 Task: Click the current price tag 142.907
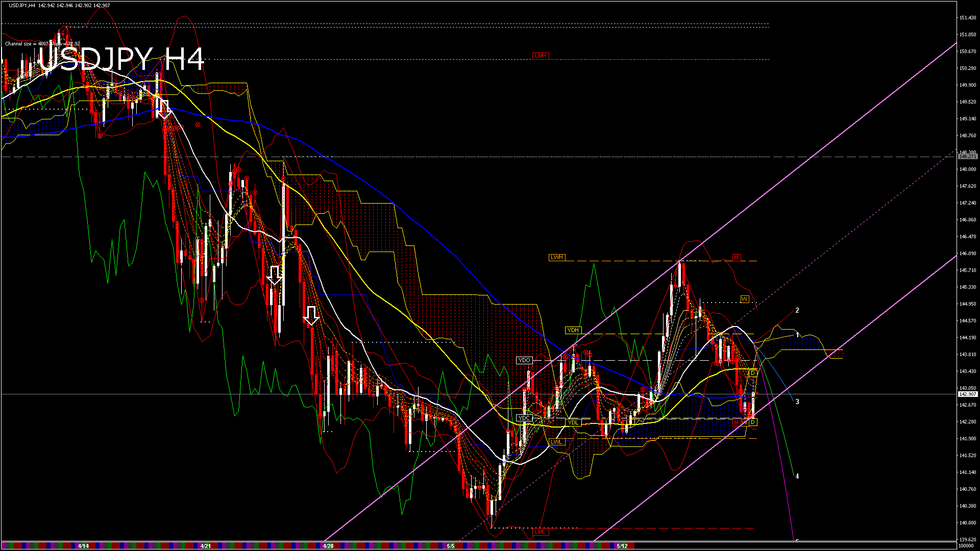point(967,394)
